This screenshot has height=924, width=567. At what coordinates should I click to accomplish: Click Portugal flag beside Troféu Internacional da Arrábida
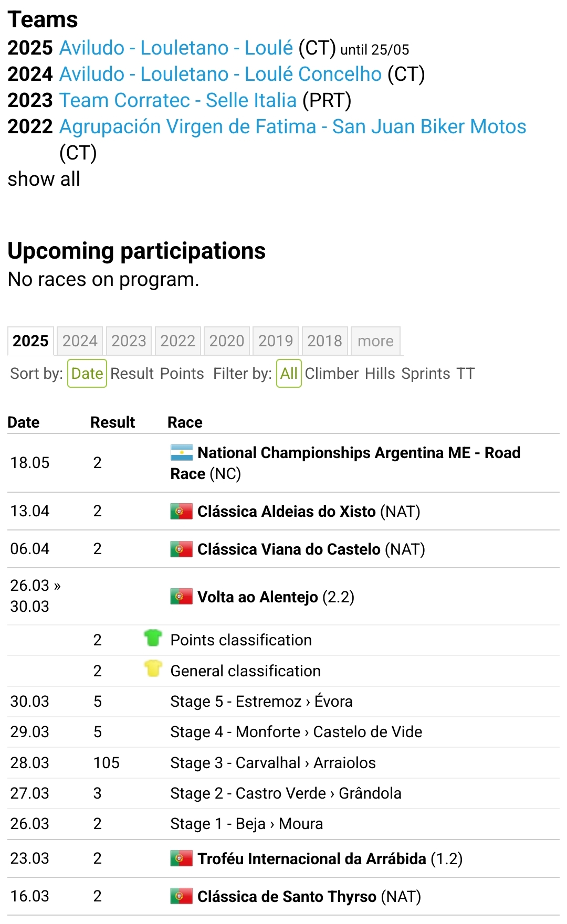(x=182, y=858)
